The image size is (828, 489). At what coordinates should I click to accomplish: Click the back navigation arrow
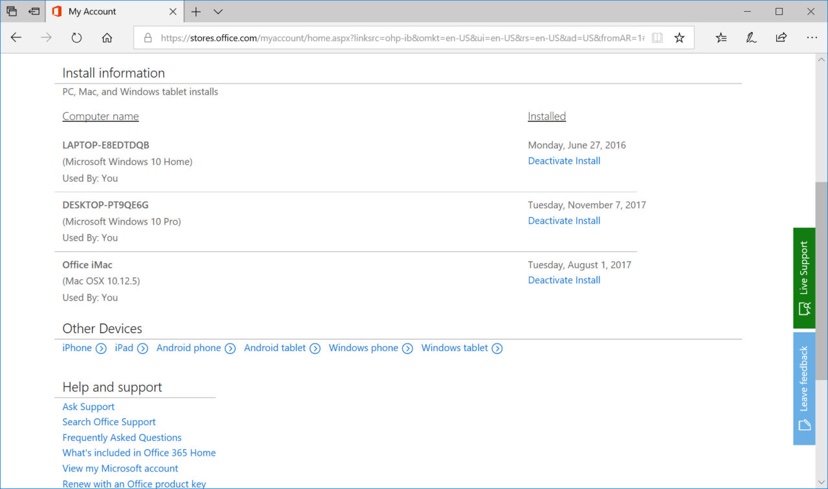tap(16, 38)
